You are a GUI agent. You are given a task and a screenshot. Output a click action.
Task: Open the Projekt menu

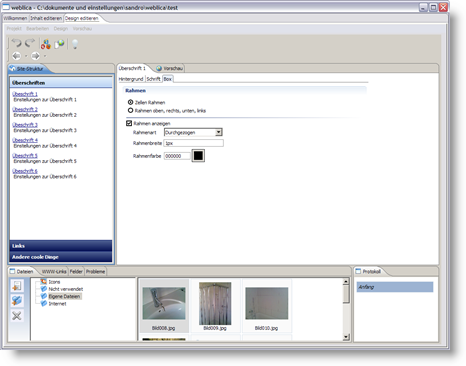tap(14, 29)
